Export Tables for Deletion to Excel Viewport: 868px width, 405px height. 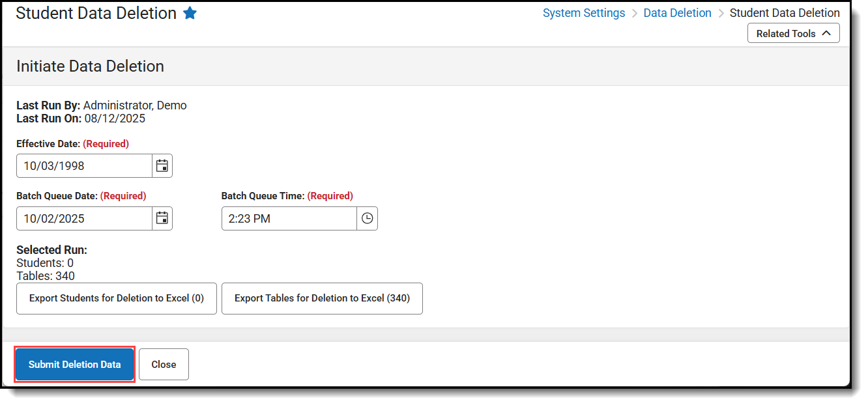(322, 298)
